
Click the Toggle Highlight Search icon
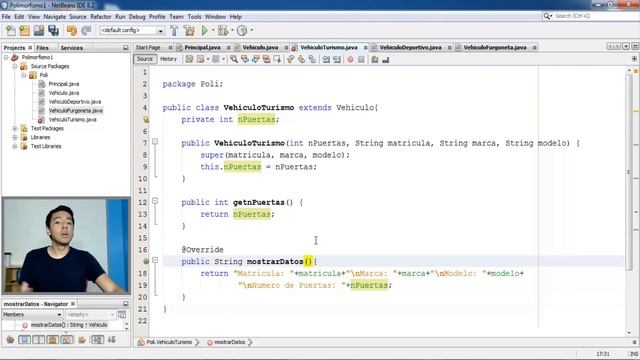coord(267,60)
